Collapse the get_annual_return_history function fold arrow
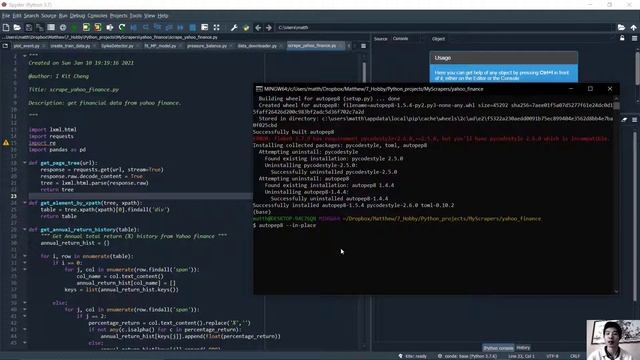Image resolution: width=640 pixels, height=360 pixels. [24, 229]
